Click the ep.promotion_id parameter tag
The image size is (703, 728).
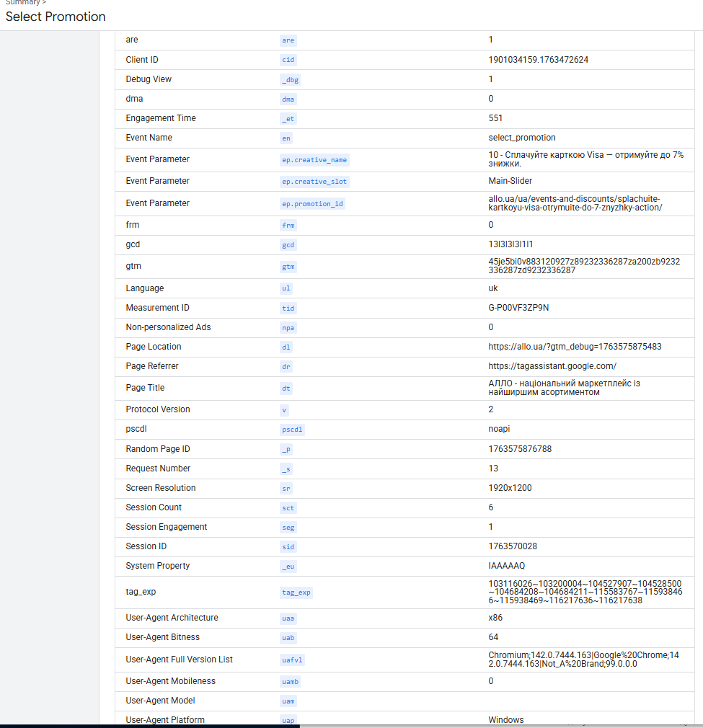click(x=312, y=204)
